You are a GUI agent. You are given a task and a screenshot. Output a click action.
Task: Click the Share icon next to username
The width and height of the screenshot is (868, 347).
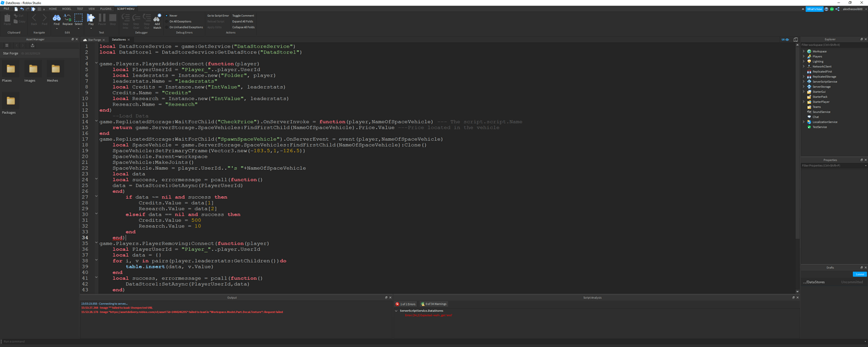coord(837,9)
